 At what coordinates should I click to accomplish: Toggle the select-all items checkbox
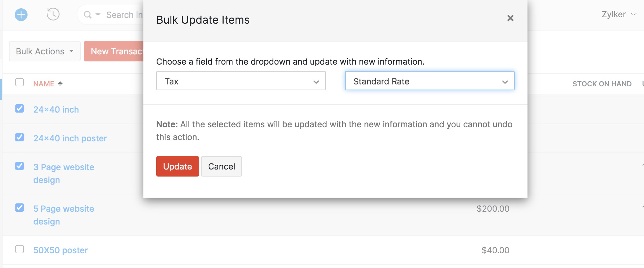[20, 83]
